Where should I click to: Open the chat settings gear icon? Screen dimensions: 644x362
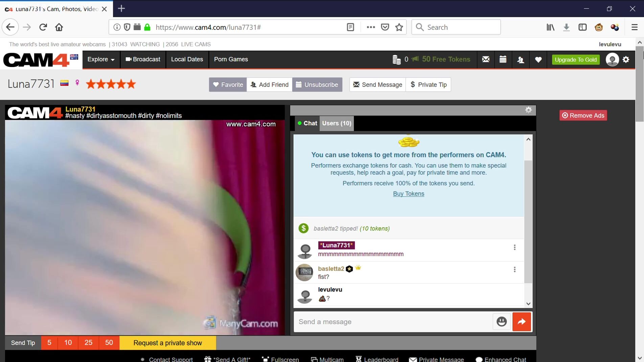coord(528,110)
